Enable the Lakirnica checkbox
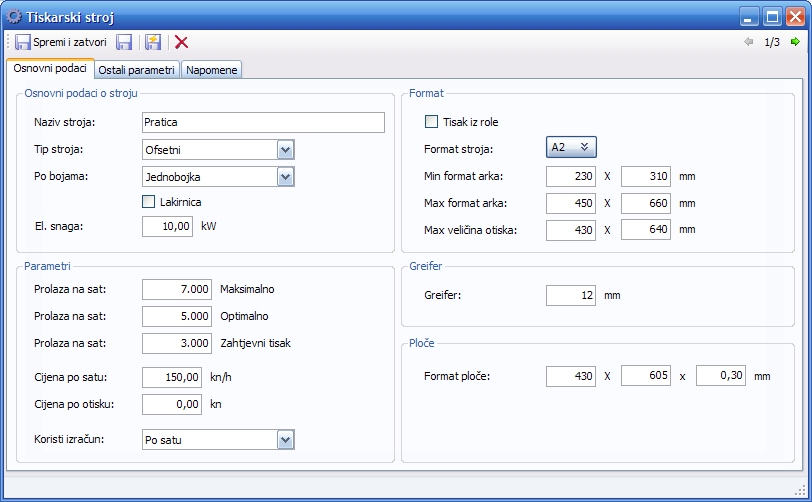 pyautogui.click(x=149, y=201)
